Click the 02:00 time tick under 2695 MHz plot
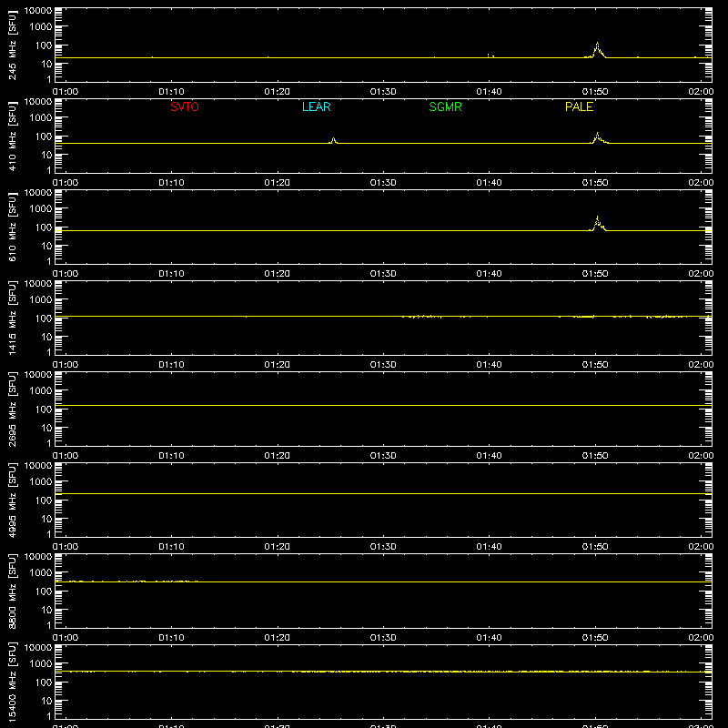728x728 pixels. click(701, 456)
